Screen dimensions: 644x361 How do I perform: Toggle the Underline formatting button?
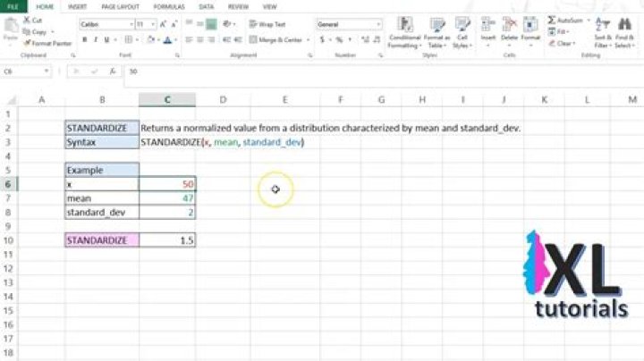pos(107,39)
